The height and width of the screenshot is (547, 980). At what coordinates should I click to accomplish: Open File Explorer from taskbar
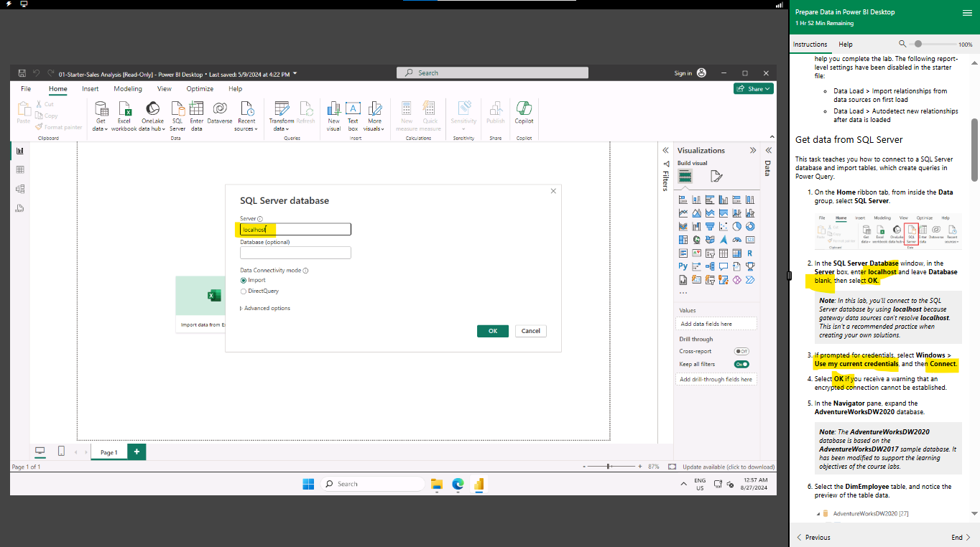[436, 485]
